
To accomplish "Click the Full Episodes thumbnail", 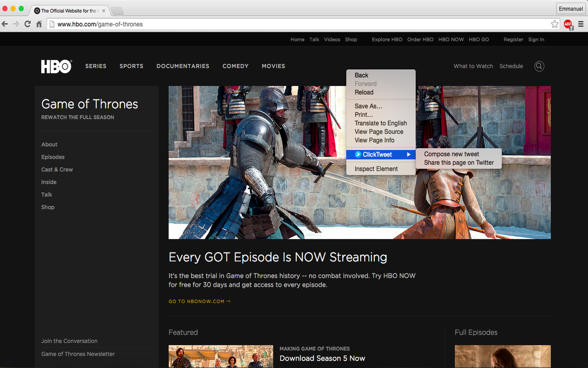I will click(503, 356).
